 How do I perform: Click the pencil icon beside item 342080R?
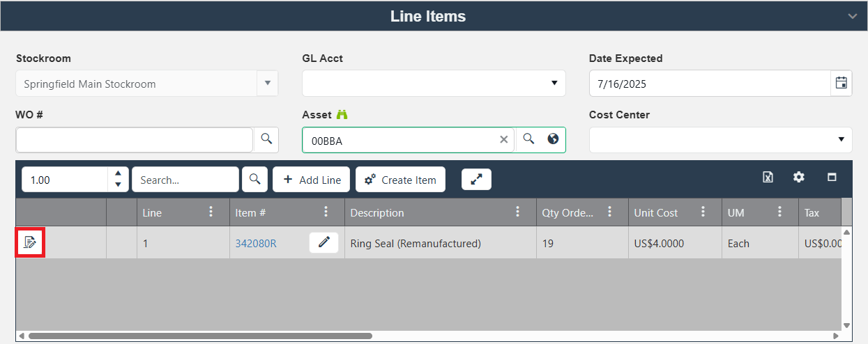point(323,242)
